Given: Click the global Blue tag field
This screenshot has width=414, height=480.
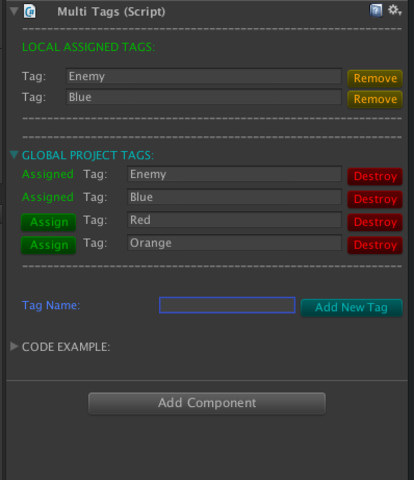Looking at the screenshot, I should (234, 197).
